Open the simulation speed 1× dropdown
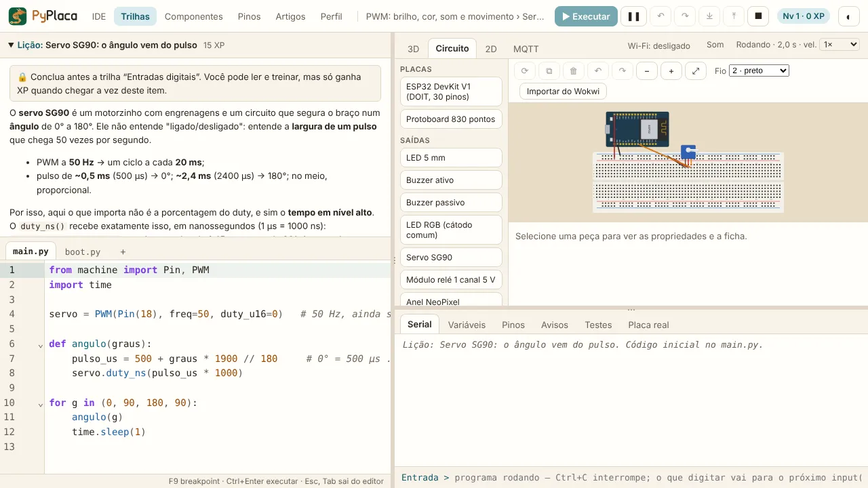This screenshot has height=488, width=868. tap(839, 45)
